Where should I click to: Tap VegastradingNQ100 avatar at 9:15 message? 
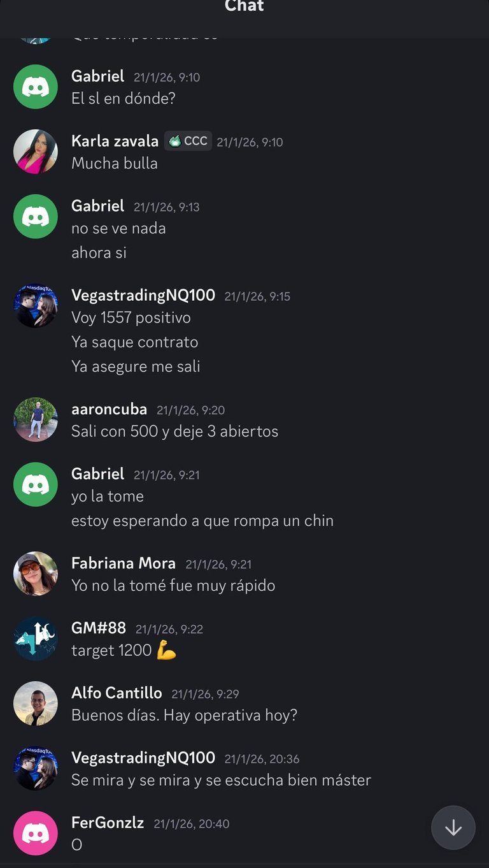pos(36,306)
